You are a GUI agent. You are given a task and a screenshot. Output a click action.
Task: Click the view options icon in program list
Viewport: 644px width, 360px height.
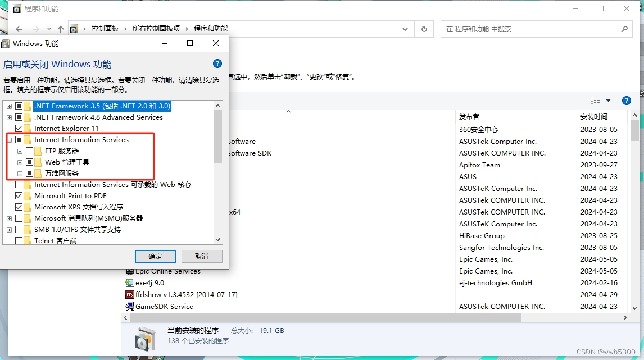(x=595, y=100)
